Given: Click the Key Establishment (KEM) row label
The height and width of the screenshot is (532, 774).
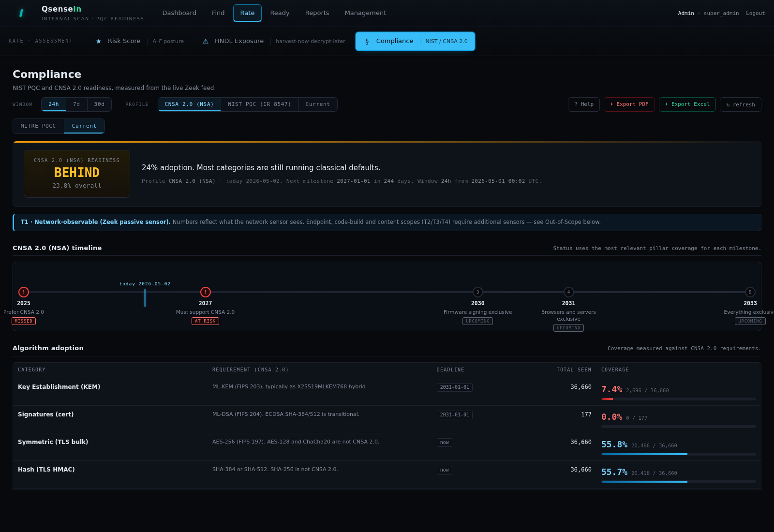Looking at the screenshot, I should click(59, 387).
